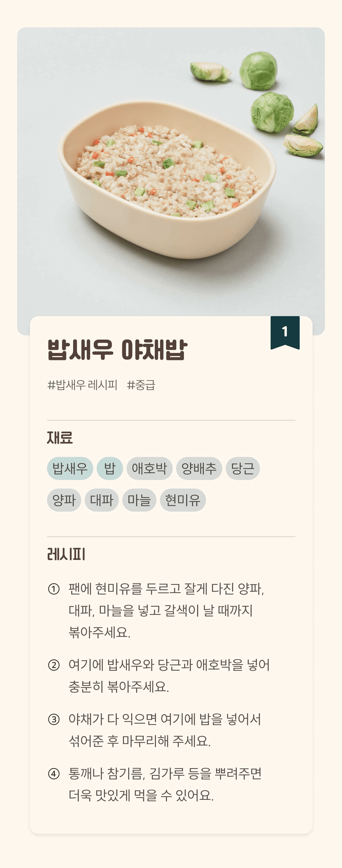The width and height of the screenshot is (342, 868).
Task: Click the circled step 4 number
Action: 54,774
